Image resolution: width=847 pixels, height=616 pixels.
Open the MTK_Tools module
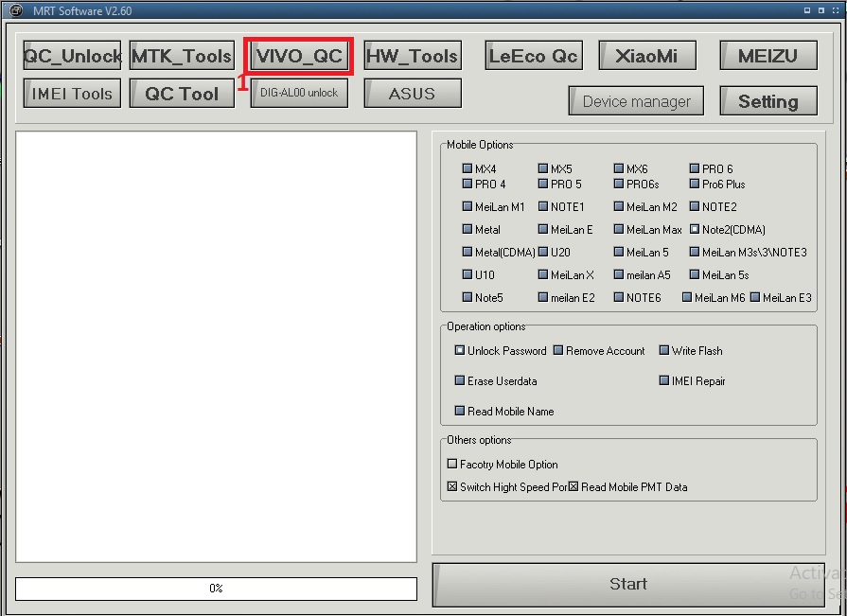pyautogui.click(x=182, y=56)
